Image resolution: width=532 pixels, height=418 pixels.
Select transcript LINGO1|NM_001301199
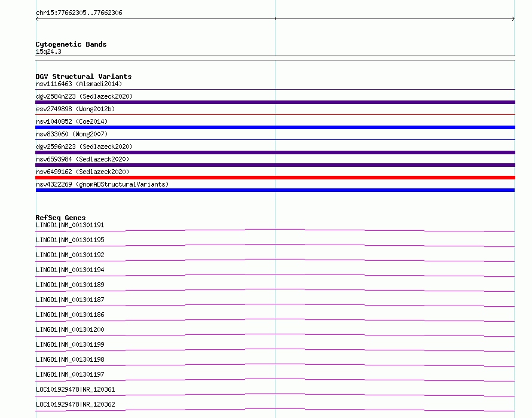70,344
